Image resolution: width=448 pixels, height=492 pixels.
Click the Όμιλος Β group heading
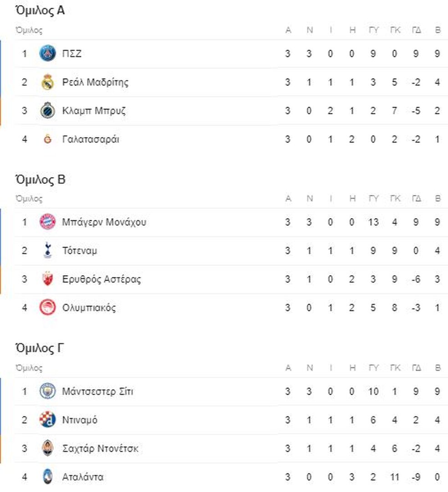(x=41, y=179)
